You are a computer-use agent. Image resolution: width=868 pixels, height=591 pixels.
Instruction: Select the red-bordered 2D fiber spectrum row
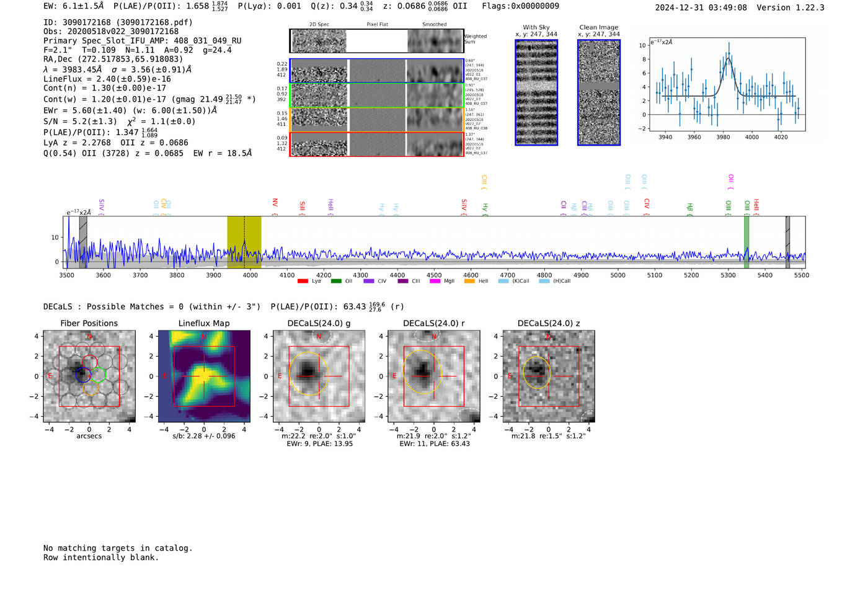[376, 144]
